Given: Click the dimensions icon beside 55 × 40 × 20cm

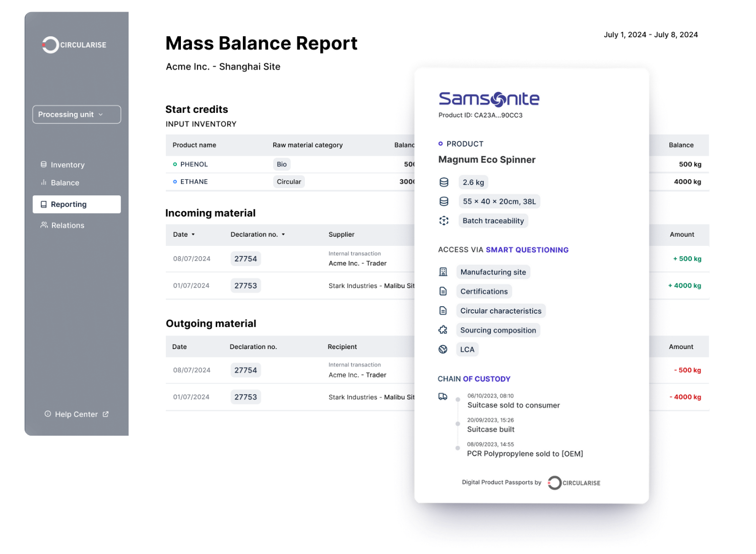Looking at the screenshot, I should [444, 201].
